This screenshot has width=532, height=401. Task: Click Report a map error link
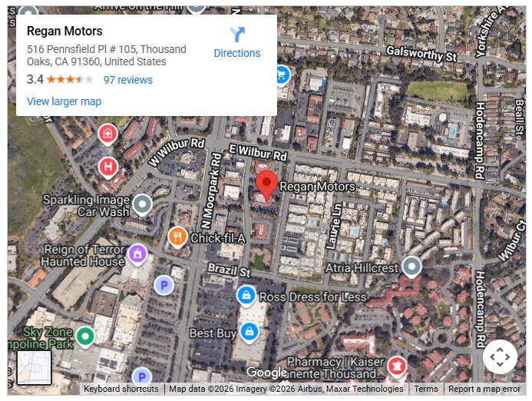(x=484, y=389)
